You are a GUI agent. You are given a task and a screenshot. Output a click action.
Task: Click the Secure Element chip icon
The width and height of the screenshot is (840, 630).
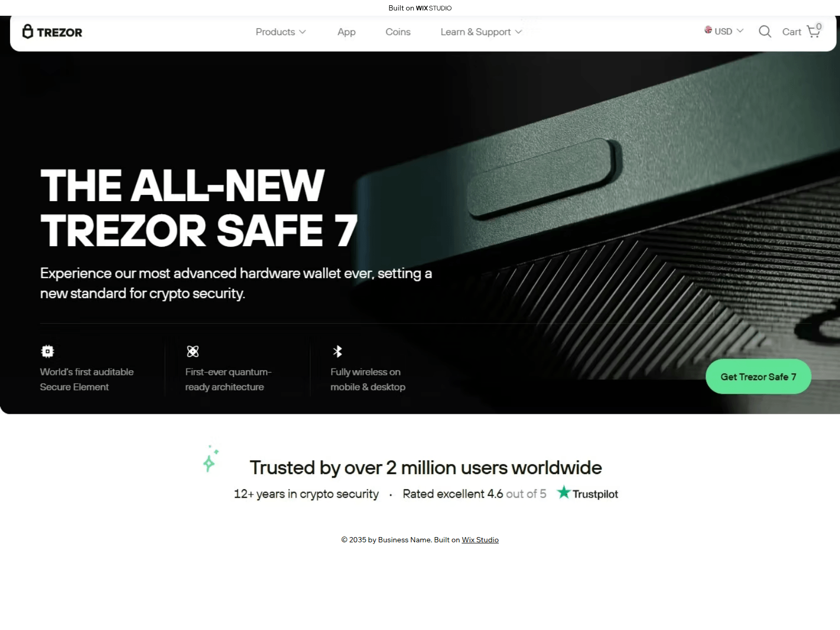coord(48,351)
